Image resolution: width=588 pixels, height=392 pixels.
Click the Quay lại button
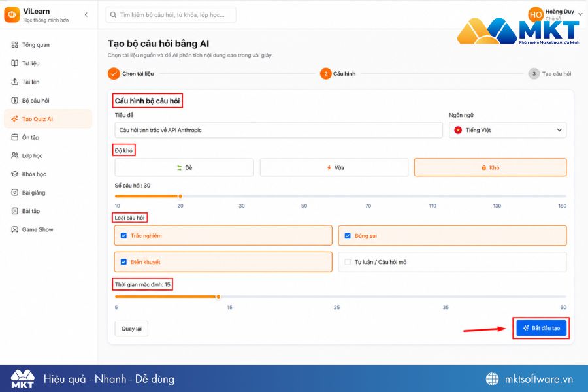131,329
